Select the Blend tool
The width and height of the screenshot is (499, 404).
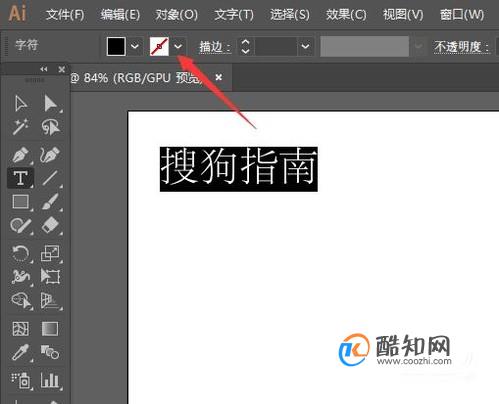click(x=50, y=352)
